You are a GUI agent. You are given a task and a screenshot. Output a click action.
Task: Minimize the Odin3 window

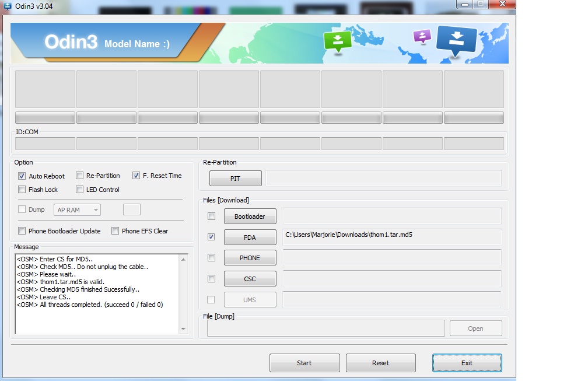coord(464,4)
